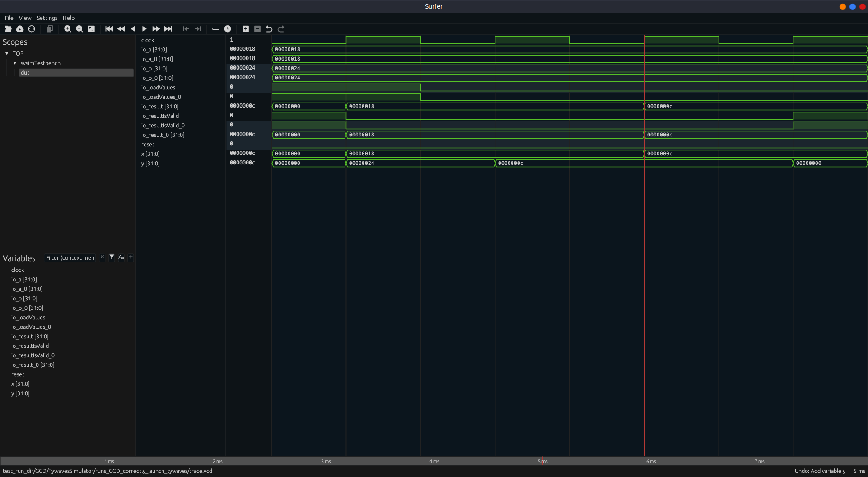
Task: Select io_result [31:0] in waveform list
Action: (160, 107)
